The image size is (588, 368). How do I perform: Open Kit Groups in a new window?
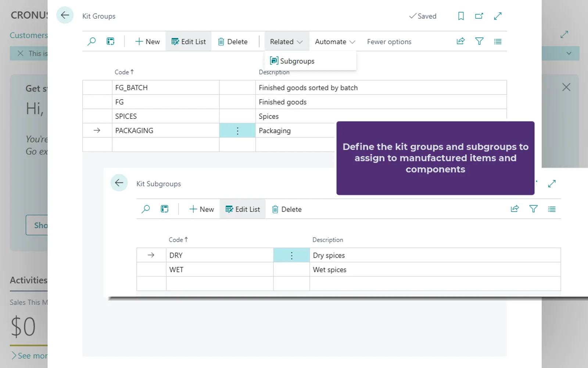479,16
